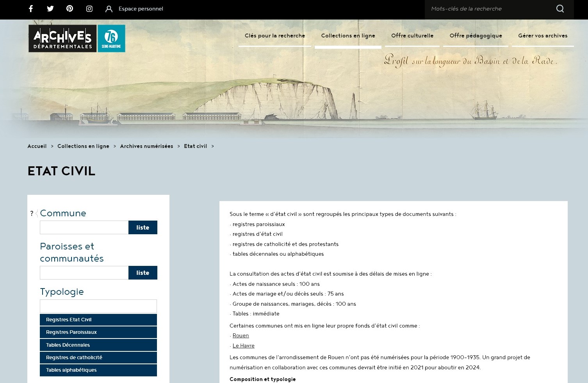Open the Instagram icon link
The image size is (588, 383).
click(x=89, y=9)
